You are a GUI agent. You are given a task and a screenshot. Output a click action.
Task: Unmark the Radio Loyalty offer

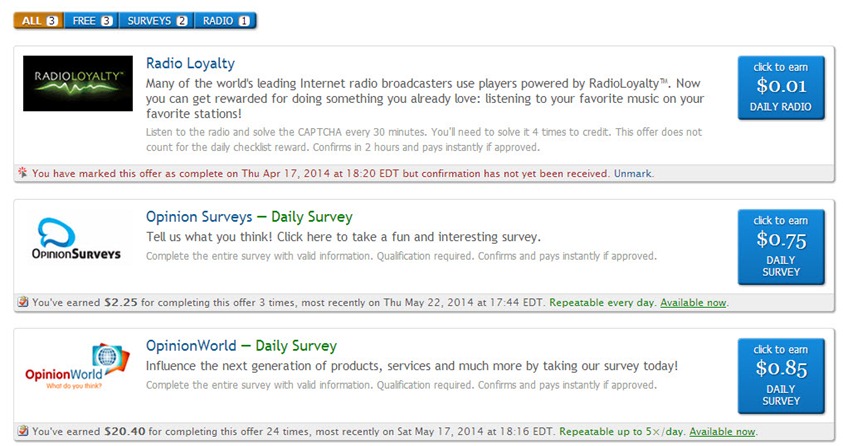click(633, 174)
